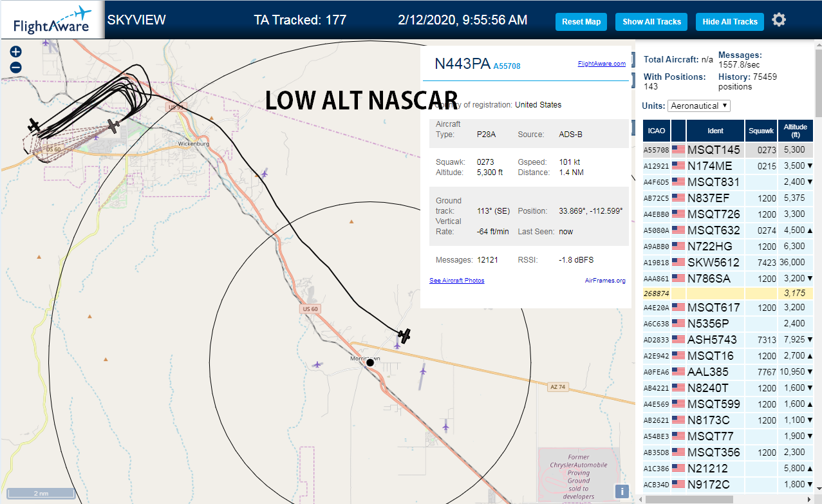Select N21212 aircraft row
Image resolution: width=822 pixels, height=504 pixels.
pyautogui.click(x=728, y=469)
